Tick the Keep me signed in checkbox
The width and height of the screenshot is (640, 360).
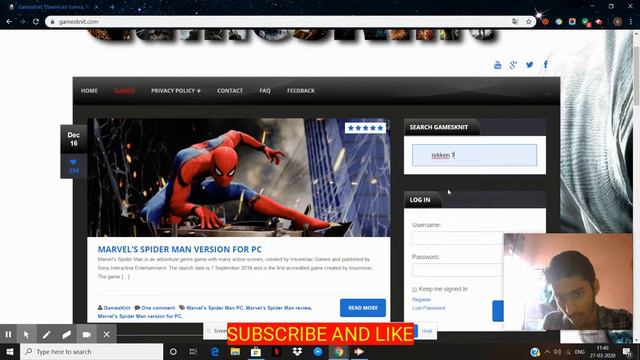(414, 289)
